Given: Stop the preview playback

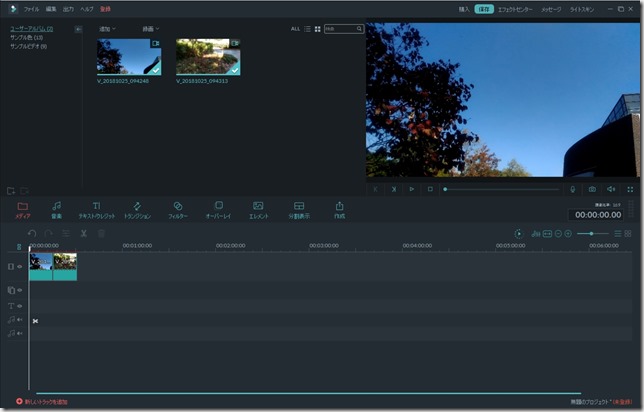Looking at the screenshot, I should click(430, 189).
